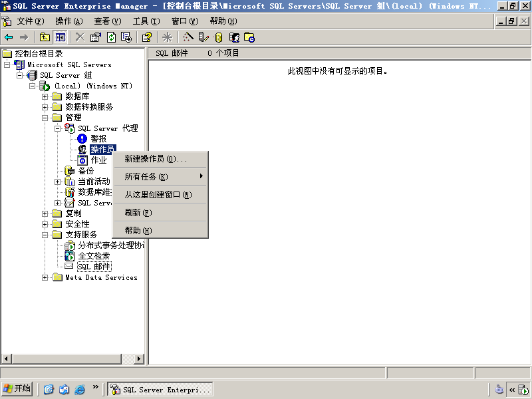Select the 数据库维护 plan icon
This screenshot has width=532, height=399.
pos(70,192)
